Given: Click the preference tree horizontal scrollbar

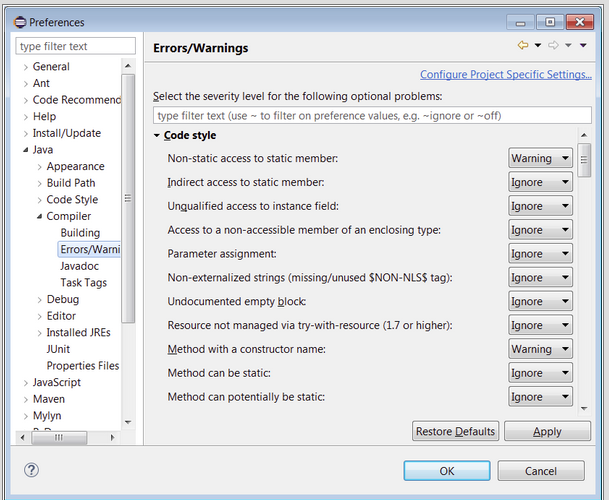Looking at the screenshot, I should pyautogui.click(x=60, y=437).
